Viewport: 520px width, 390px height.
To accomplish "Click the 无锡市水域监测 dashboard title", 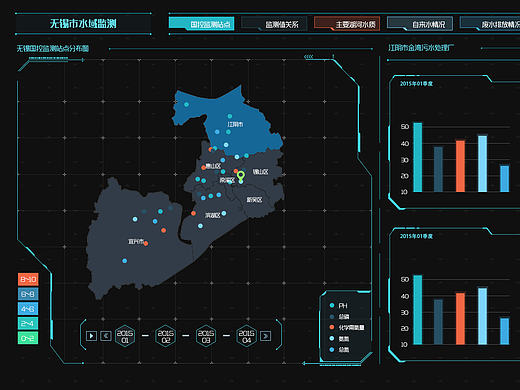I will (83, 23).
